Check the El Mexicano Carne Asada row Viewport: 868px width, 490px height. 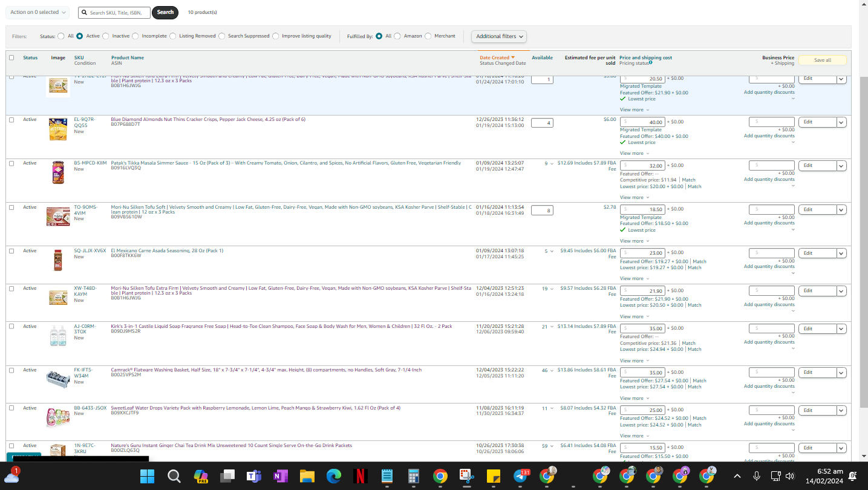pos(11,251)
